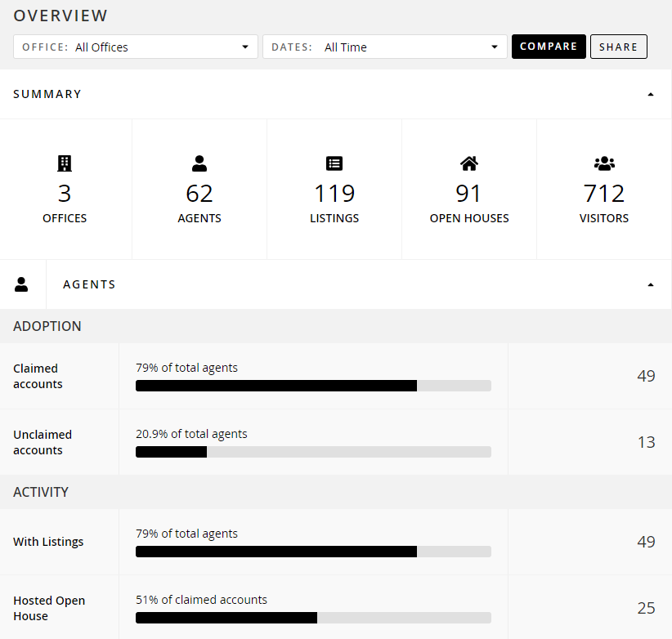
Task: Select the Agents person icon above count 62
Action: click(x=199, y=163)
